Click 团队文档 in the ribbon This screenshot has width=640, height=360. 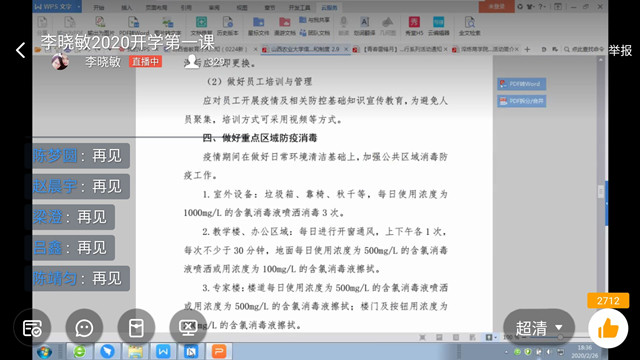[315, 32]
